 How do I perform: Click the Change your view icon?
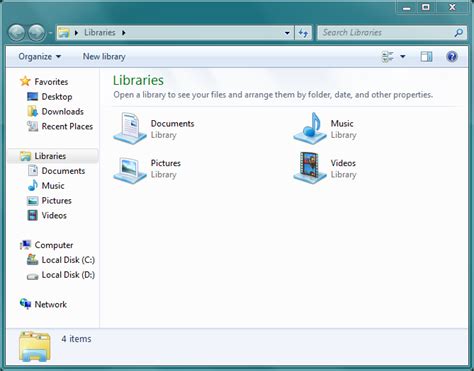click(x=388, y=57)
